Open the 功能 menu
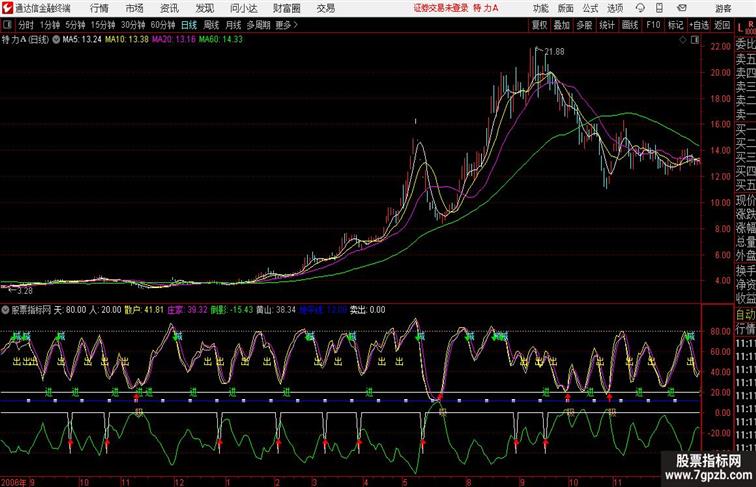Screen dimensions: 756x487 click(x=540, y=8)
